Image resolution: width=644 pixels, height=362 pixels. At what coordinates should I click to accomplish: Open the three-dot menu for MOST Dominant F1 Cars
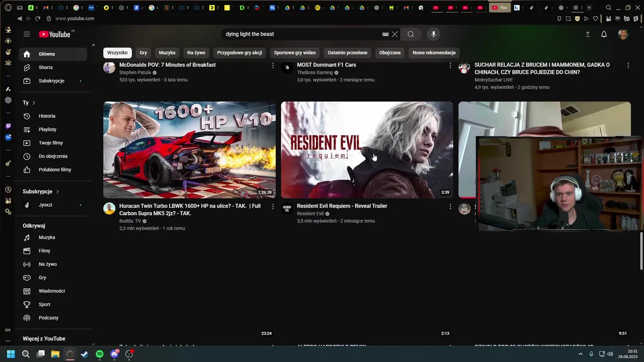450,65
